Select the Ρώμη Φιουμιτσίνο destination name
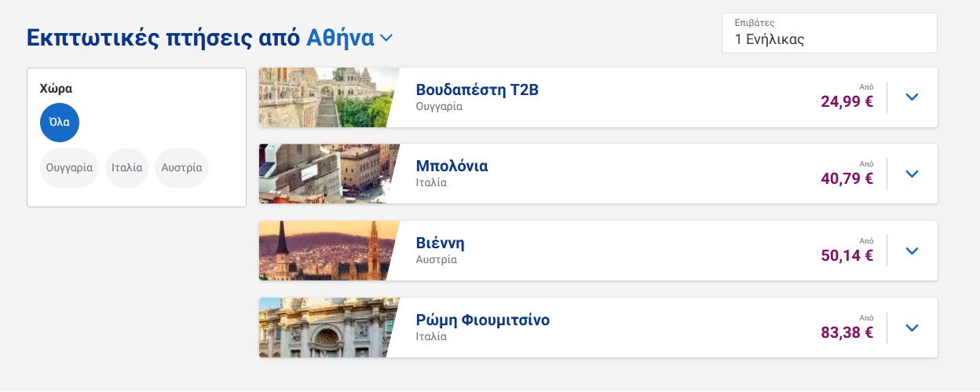The height and width of the screenshot is (392, 980). click(482, 321)
